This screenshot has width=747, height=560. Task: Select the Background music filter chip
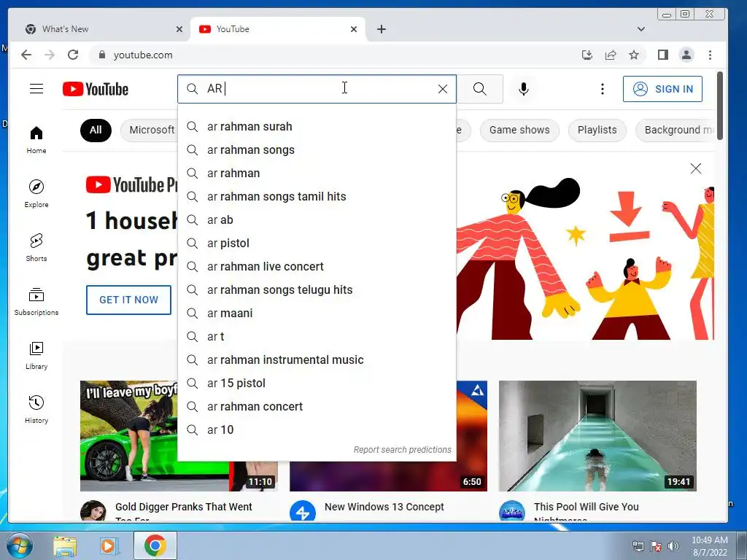click(x=675, y=130)
